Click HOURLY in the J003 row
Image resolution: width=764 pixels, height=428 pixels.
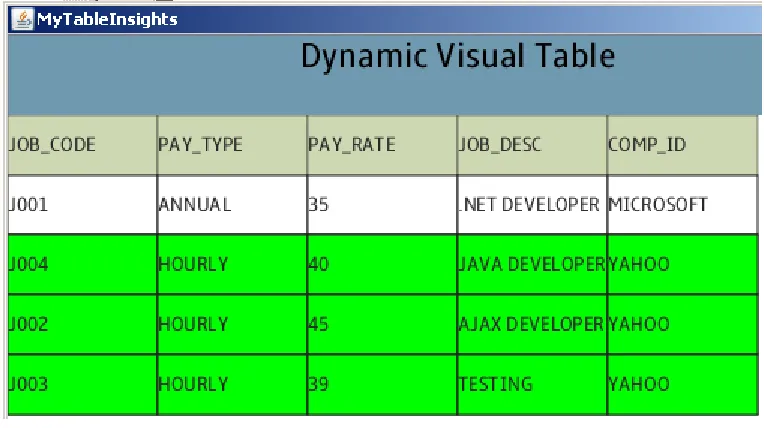[232, 385]
